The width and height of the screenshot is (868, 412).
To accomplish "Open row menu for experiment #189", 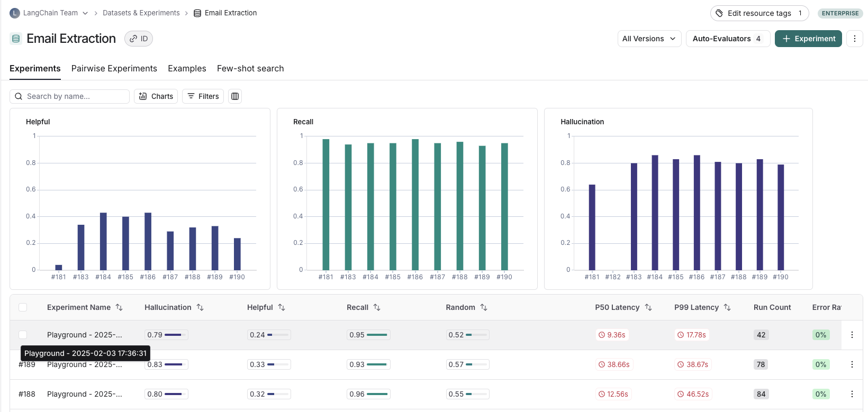I will click(852, 364).
